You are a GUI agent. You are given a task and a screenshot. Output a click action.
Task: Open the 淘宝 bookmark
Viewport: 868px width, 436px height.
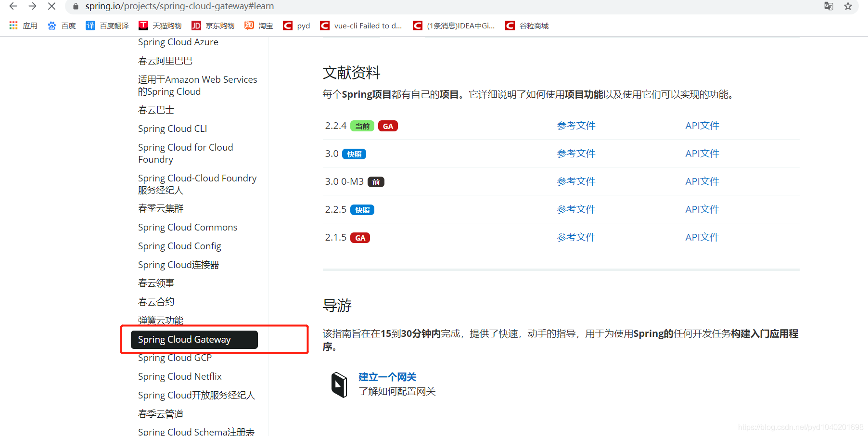259,26
